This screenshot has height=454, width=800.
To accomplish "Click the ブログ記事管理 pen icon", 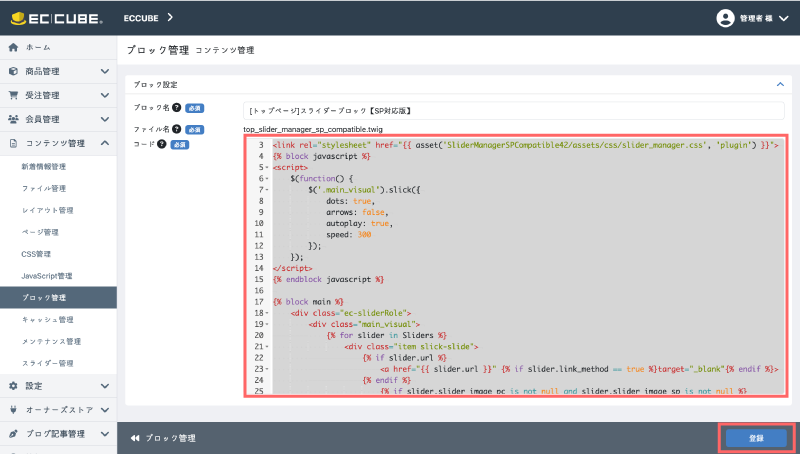I will point(13,434).
